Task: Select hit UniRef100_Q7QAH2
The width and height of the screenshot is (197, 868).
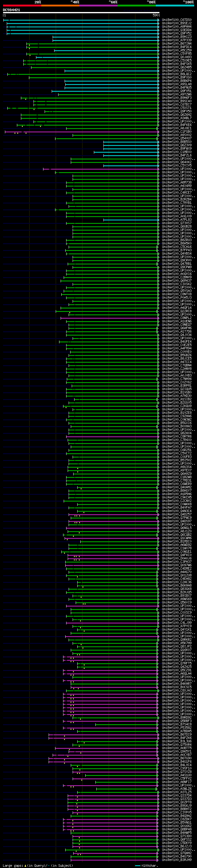Action: tap(176, 853)
